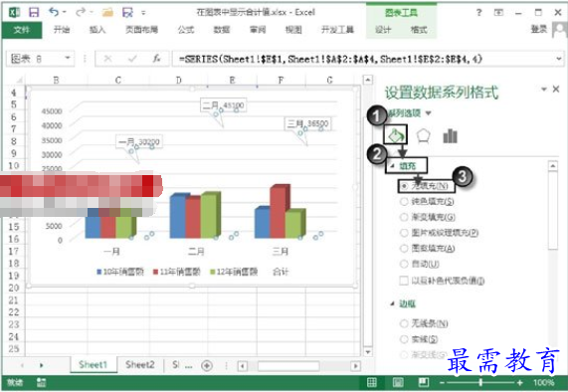568x392 pixels.
Task: Click the formula bar Enter checkmark icon
Action: point(132,59)
